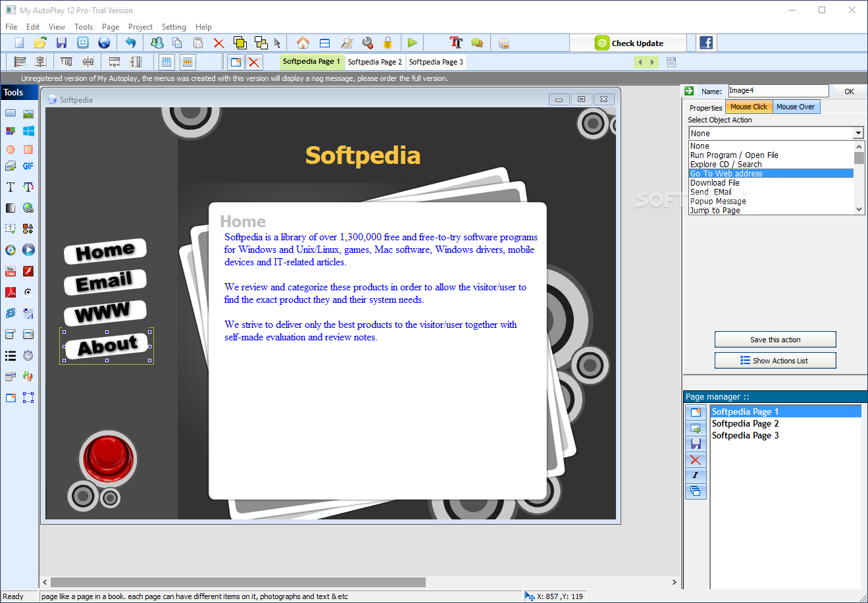
Task: Click the add new page icon in Page manager
Action: point(696,413)
